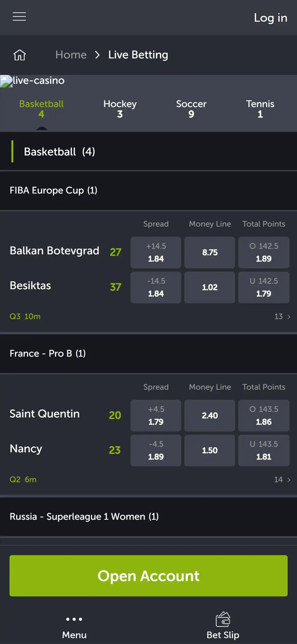
Task: Show 14 more markets for Saint Quentin–Nancy
Action: click(282, 480)
